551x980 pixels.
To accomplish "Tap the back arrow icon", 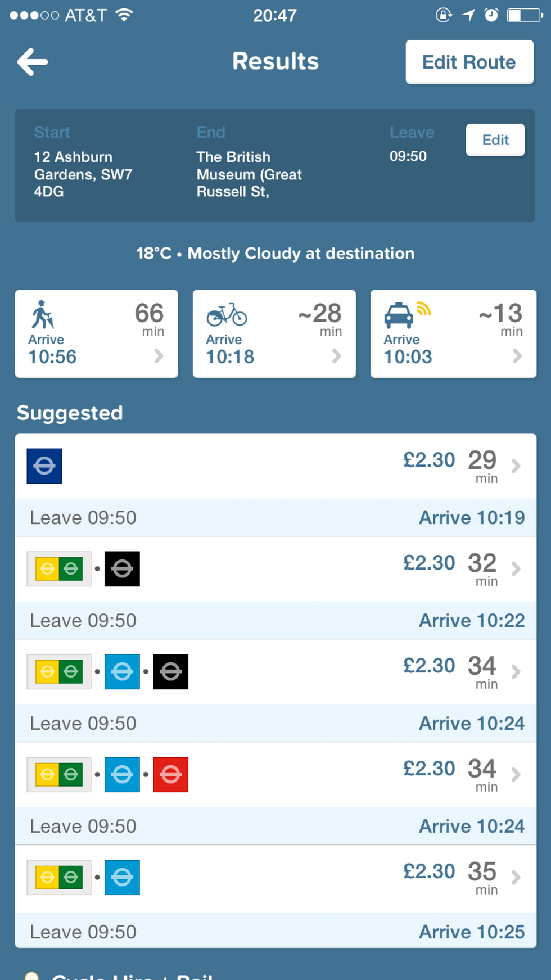I will [33, 62].
